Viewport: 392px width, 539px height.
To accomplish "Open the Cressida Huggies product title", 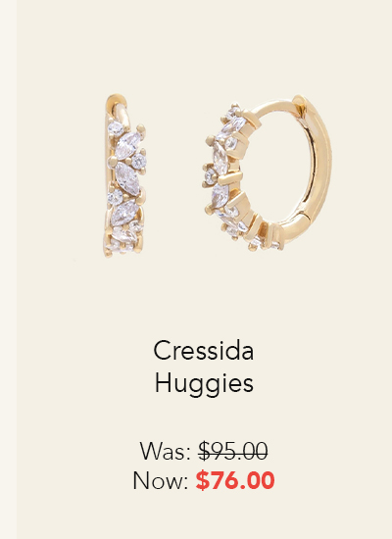I will pyautogui.click(x=204, y=367).
